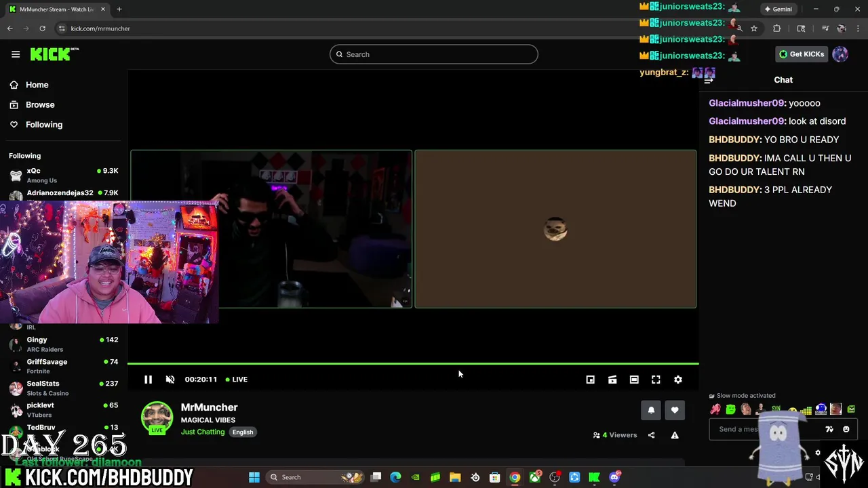Insert the green angry face emote
Image resolution: width=868 pixels, height=488 pixels.
click(x=851, y=409)
